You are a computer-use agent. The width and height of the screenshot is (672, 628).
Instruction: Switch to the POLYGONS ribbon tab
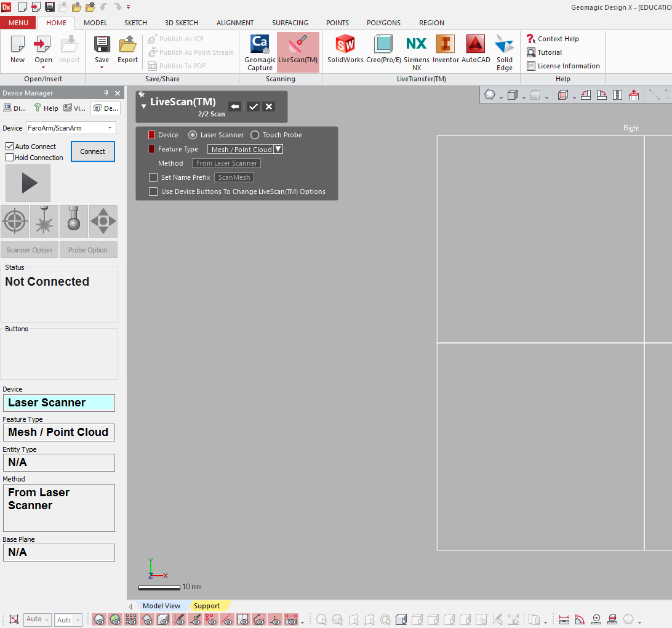(383, 23)
